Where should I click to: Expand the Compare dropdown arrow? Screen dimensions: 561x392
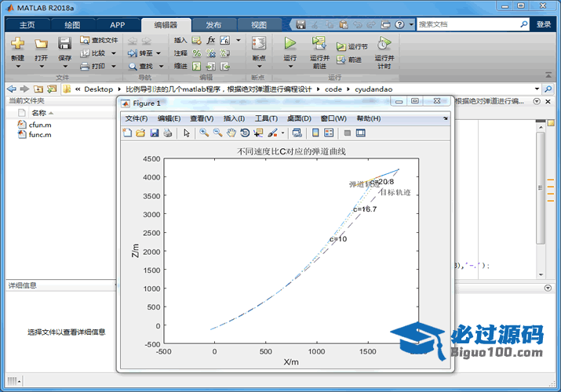click(x=114, y=53)
